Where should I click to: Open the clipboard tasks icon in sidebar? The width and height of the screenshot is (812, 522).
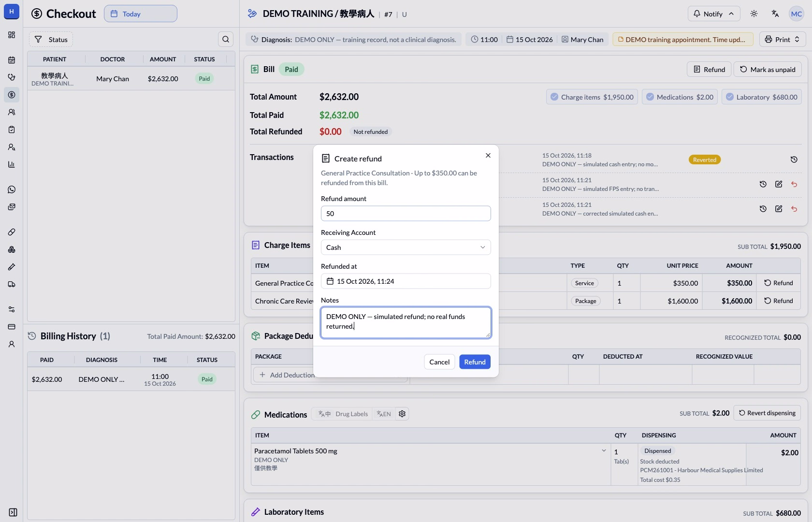(12, 130)
